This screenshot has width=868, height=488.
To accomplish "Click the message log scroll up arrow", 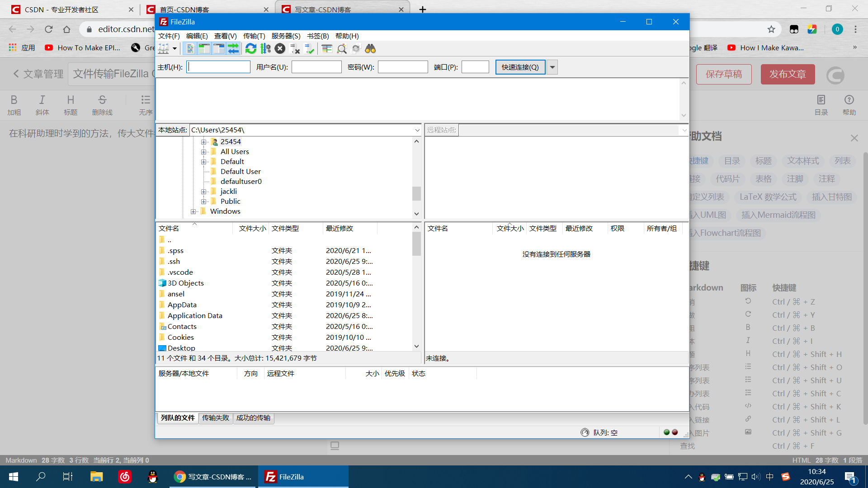I will point(684,83).
